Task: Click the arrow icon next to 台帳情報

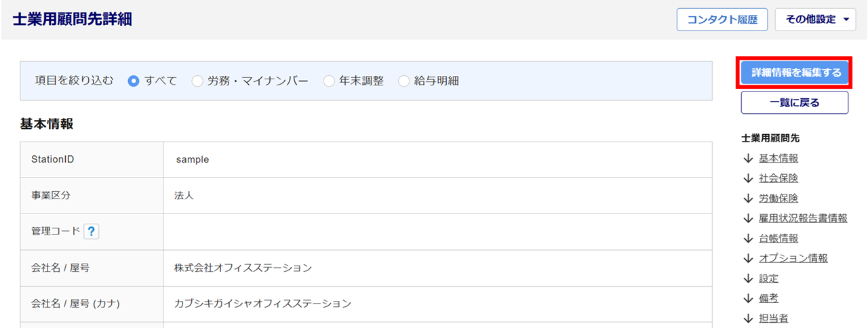Action: tap(748, 239)
